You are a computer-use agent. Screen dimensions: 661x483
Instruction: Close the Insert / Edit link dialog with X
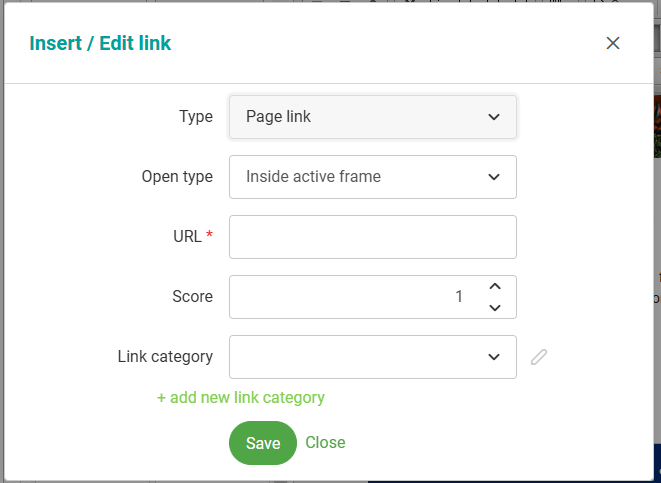613,43
